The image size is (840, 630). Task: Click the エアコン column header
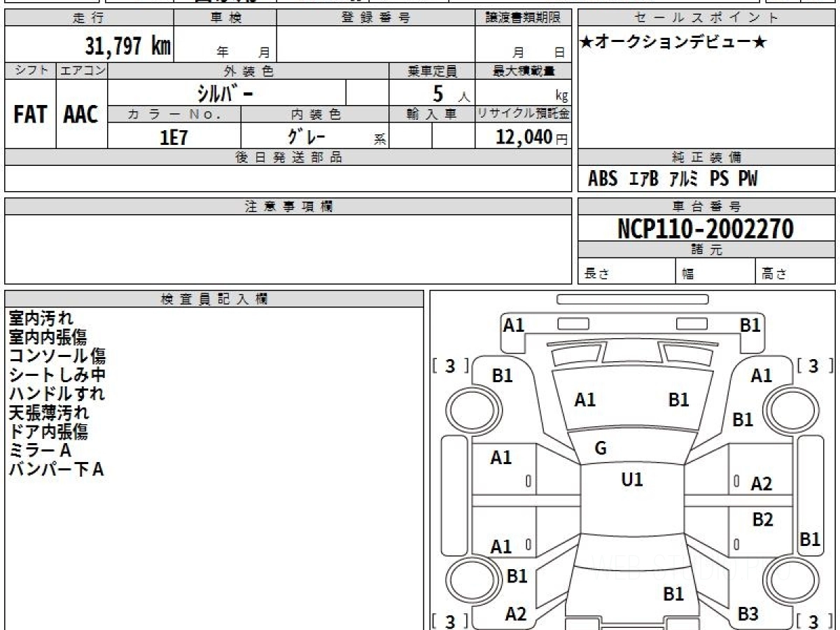click(x=82, y=71)
